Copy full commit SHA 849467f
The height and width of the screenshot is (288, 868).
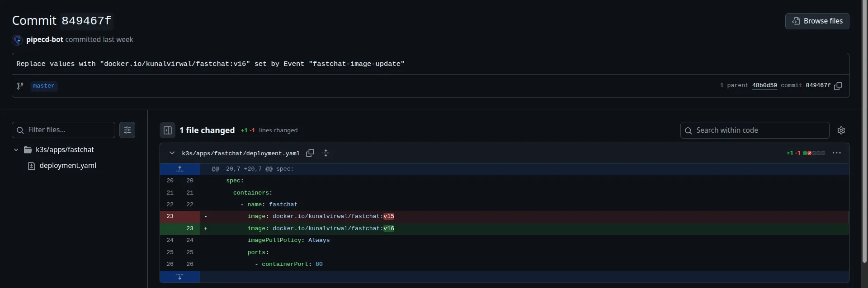[838, 86]
